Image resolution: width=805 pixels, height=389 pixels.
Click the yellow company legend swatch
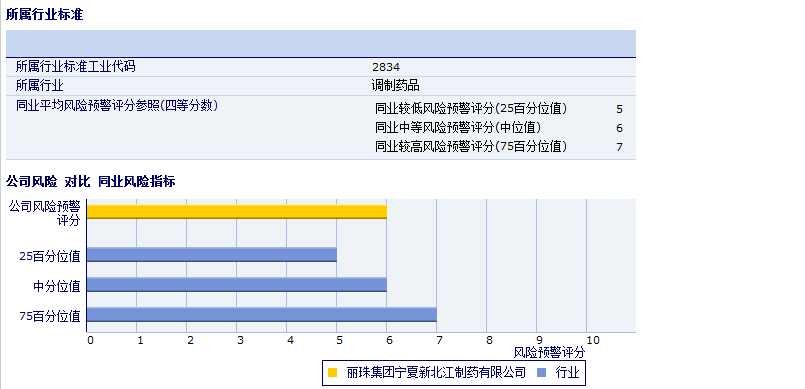[333, 373]
